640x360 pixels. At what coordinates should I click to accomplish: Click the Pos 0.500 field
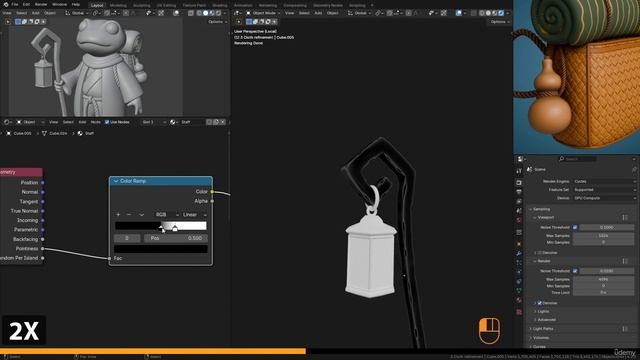tap(176, 238)
